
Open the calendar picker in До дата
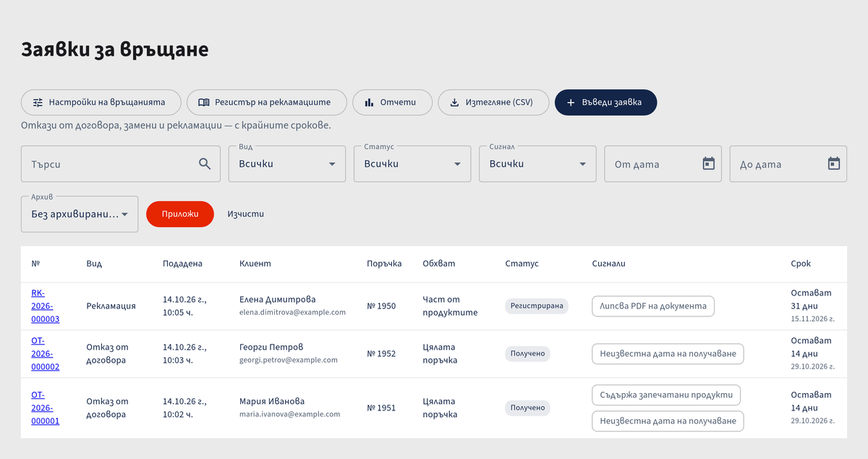coord(833,164)
